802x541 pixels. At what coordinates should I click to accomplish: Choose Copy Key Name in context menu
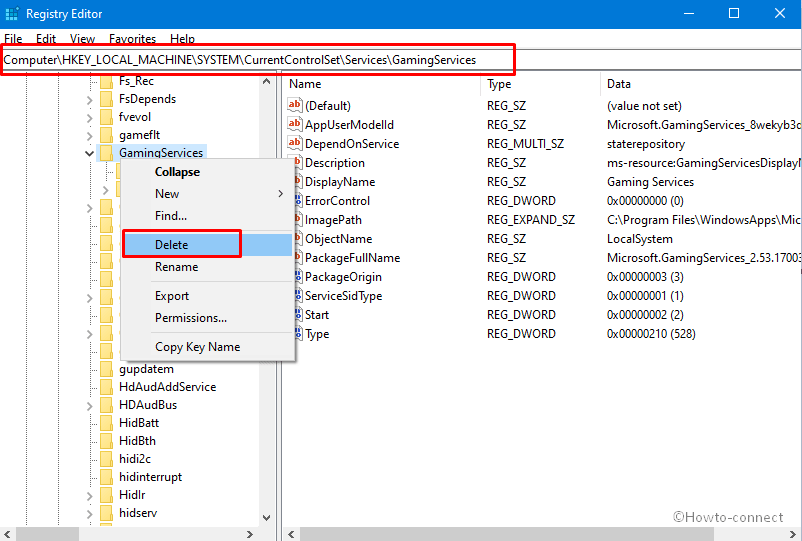pos(207,347)
